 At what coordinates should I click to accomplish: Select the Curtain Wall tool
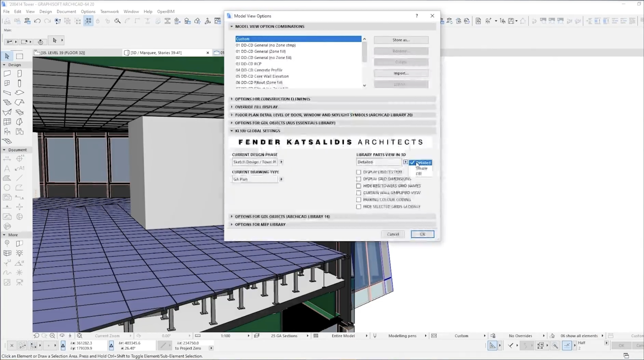[7, 122]
